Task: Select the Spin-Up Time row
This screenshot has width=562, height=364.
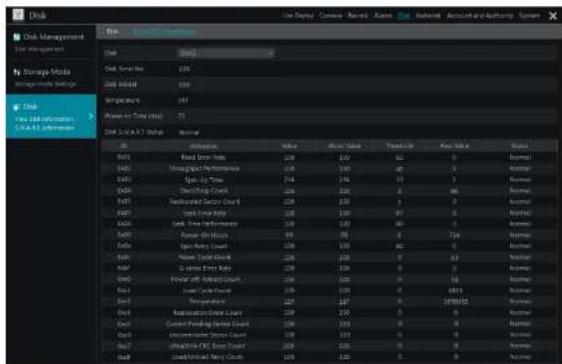Action: (329, 179)
